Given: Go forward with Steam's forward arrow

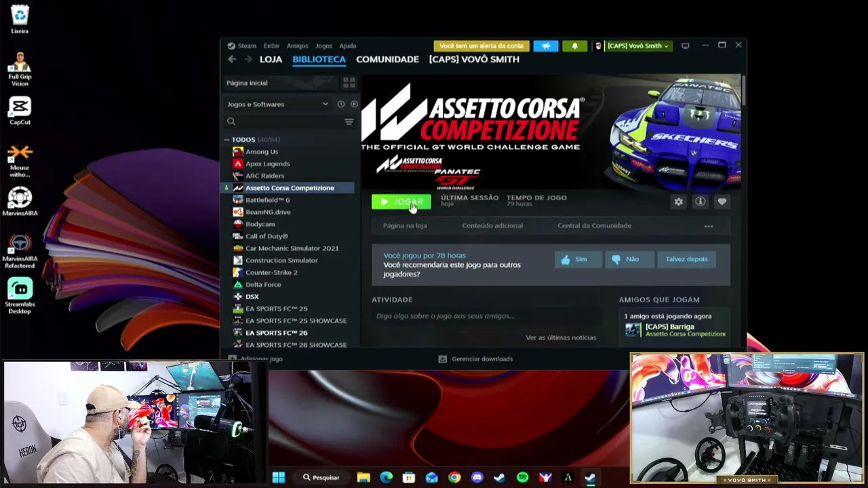Looking at the screenshot, I should pos(248,60).
